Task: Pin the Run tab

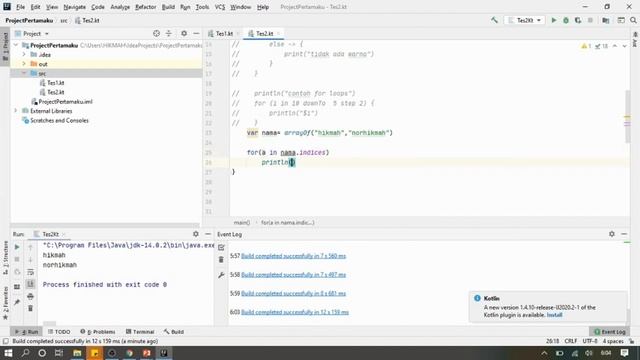Action: point(17,302)
